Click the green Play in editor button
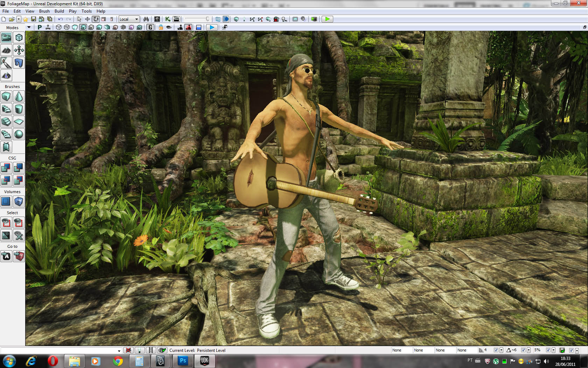Viewport: 588px width, 368px height. click(x=327, y=19)
